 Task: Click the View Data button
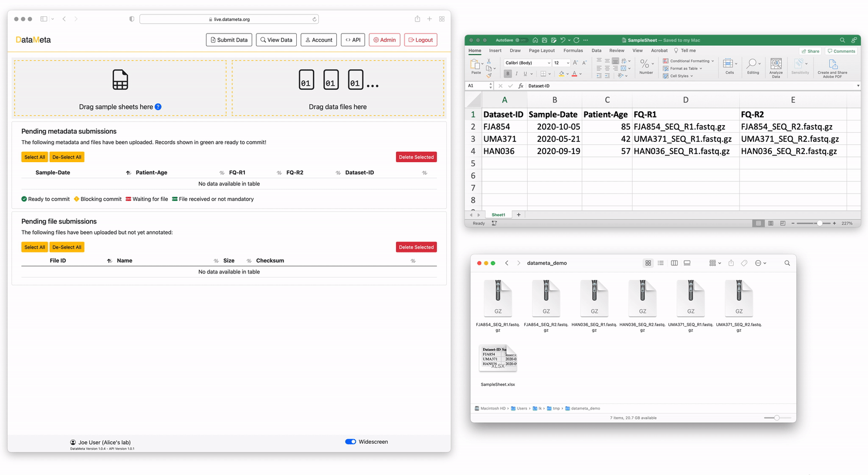277,40
